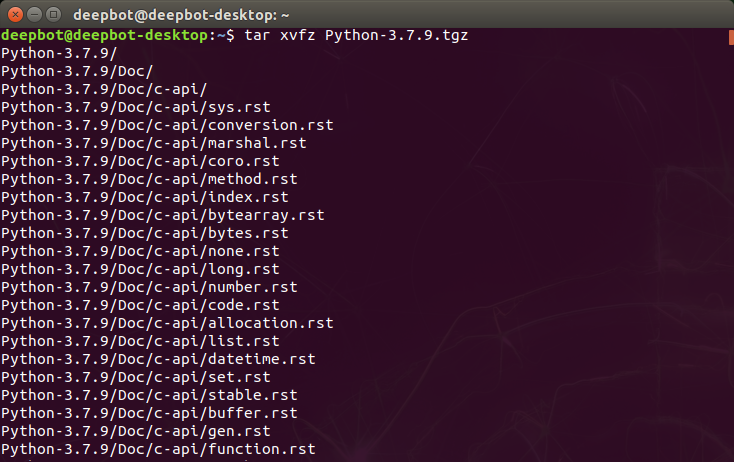Select the line ending 'c-api/sys.rst'
The image size is (734, 462).
point(136,108)
